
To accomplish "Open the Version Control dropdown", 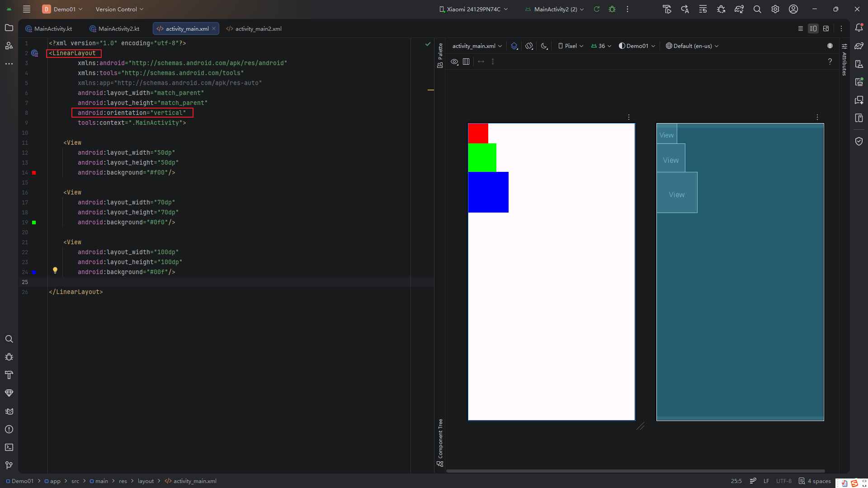I will (119, 9).
